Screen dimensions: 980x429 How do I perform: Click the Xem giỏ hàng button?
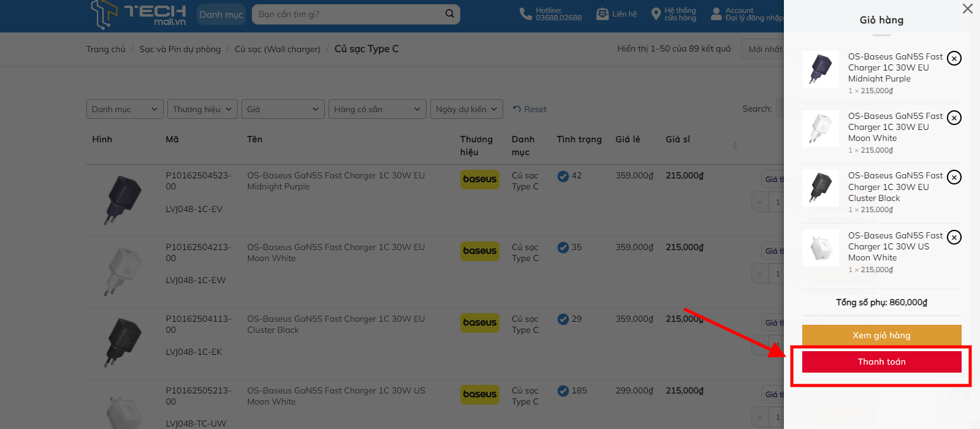tap(881, 335)
